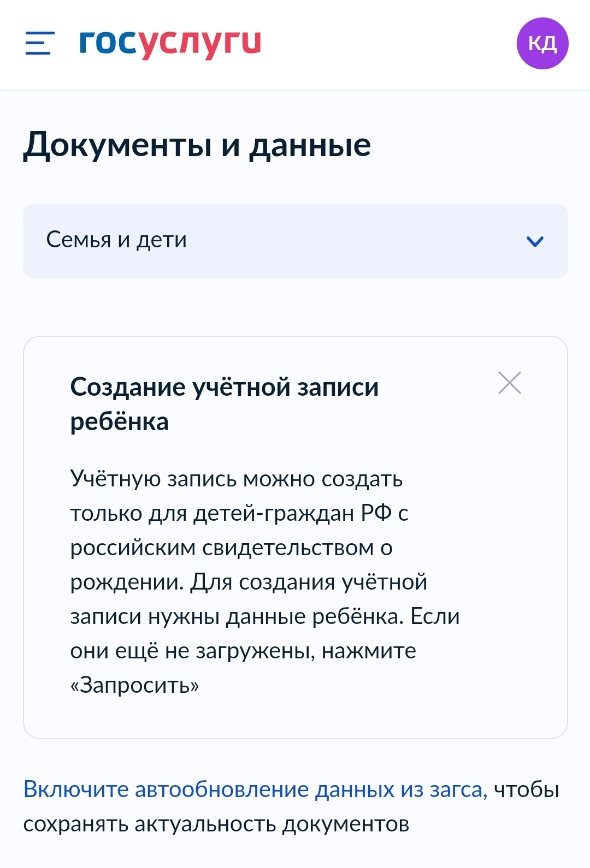Open the КД profile avatar
This screenshot has width=590, height=868.
[x=542, y=44]
